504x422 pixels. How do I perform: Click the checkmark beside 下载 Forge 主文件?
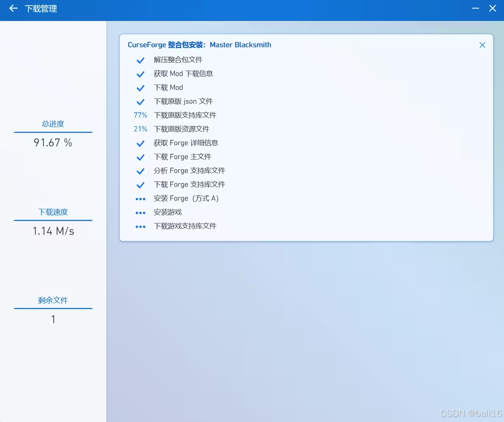(x=140, y=158)
